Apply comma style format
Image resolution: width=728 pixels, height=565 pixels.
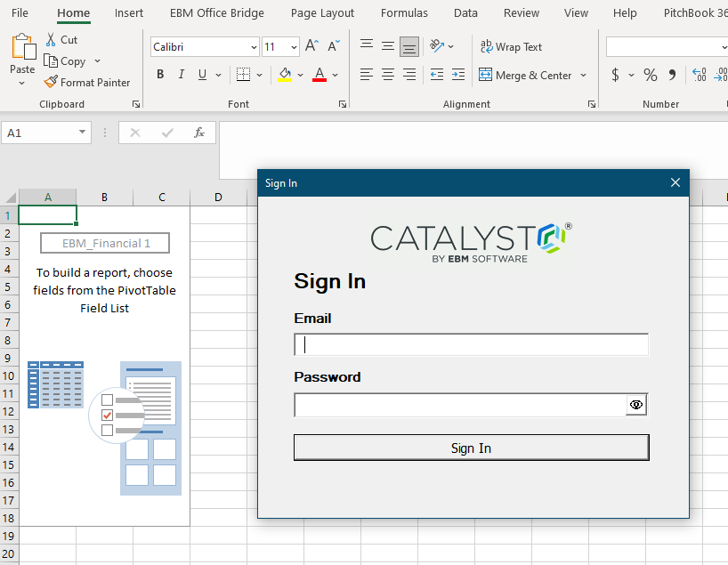coord(672,75)
